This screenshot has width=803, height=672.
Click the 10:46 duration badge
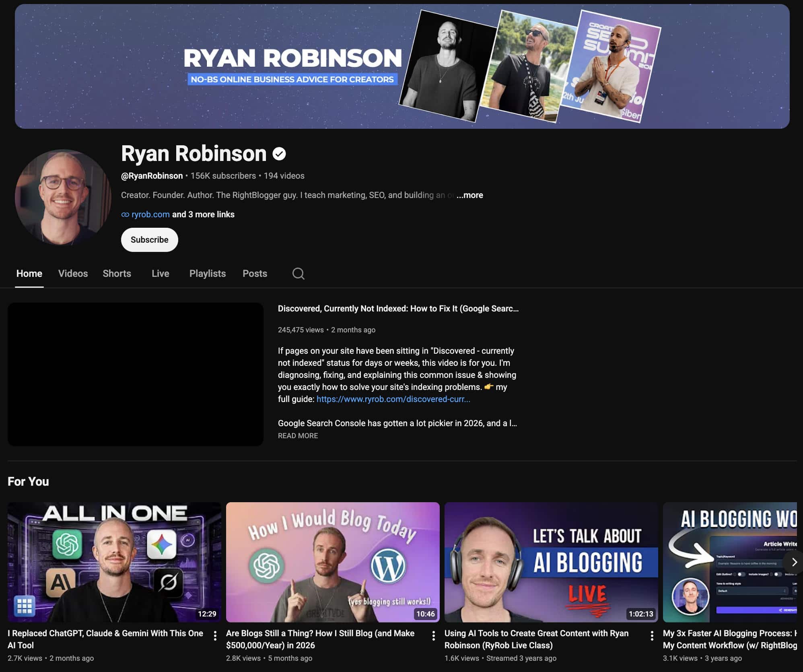(425, 614)
